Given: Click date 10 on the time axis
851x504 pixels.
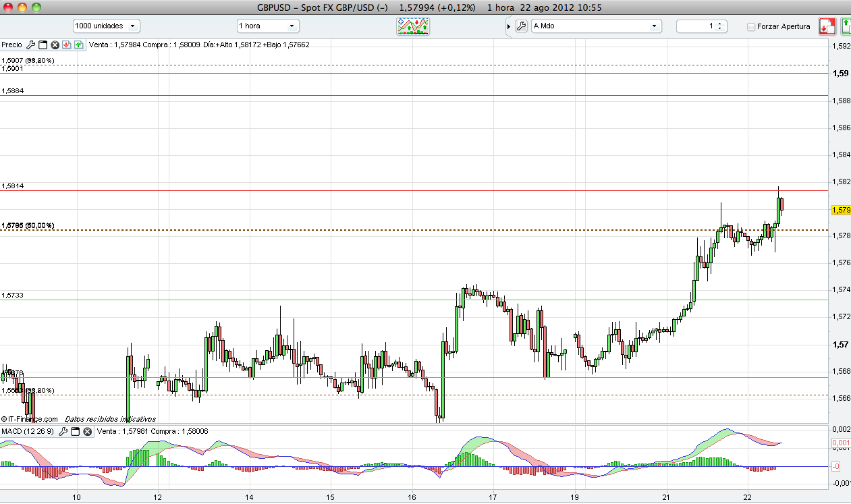Looking at the screenshot, I should point(77,497).
